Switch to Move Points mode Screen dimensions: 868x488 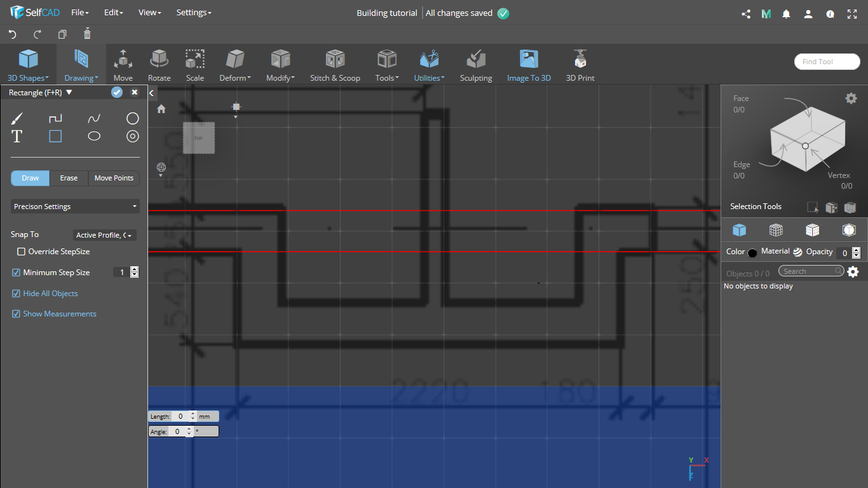(114, 178)
